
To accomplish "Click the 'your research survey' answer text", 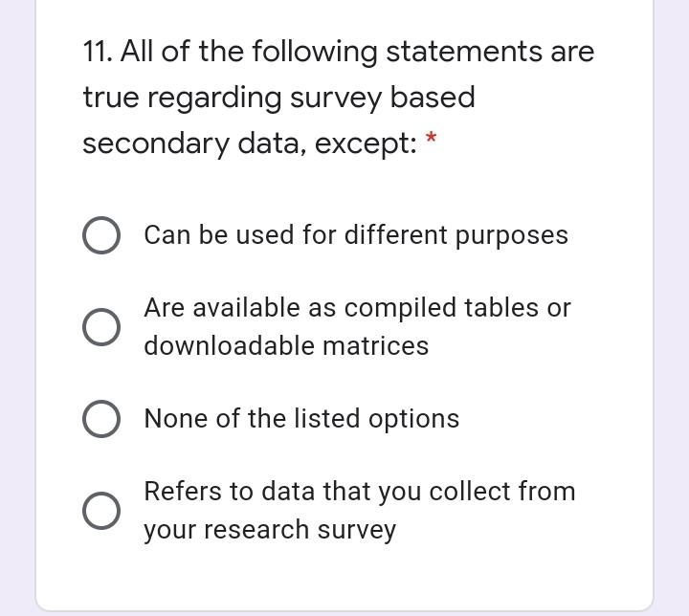I will (270, 531).
